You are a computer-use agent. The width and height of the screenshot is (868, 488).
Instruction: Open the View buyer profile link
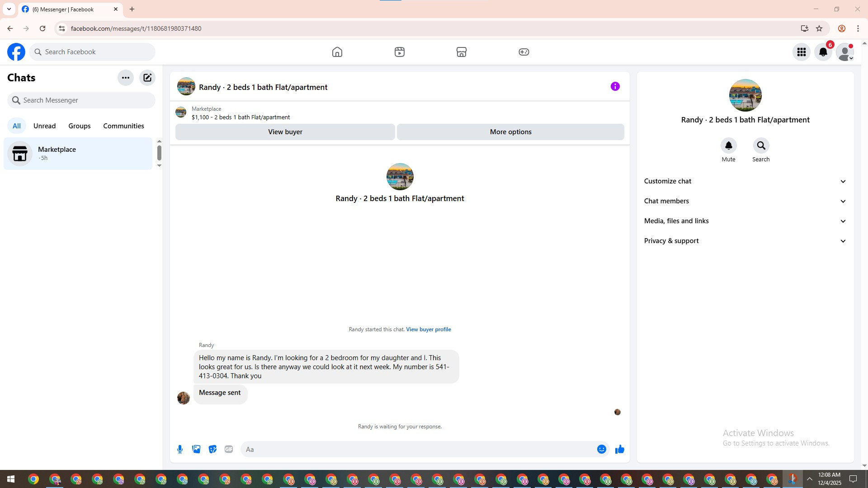click(x=428, y=329)
